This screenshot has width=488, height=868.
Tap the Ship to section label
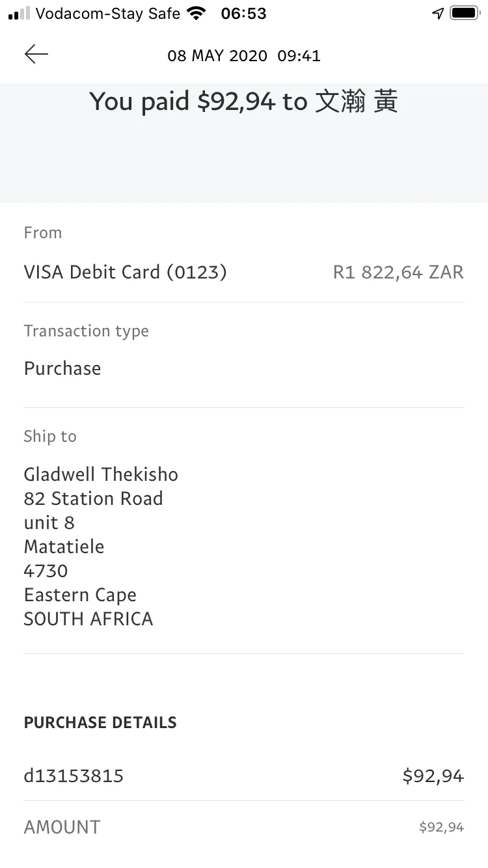point(50,437)
